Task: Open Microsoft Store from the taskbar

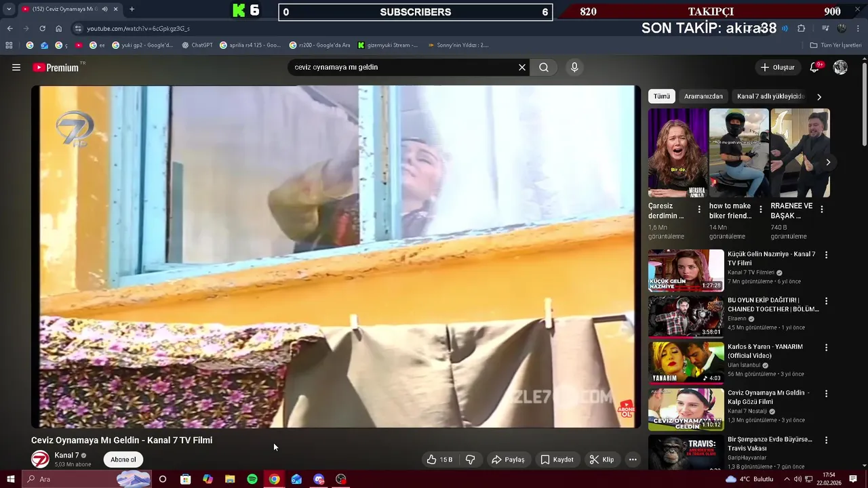Action: [185, 479]
